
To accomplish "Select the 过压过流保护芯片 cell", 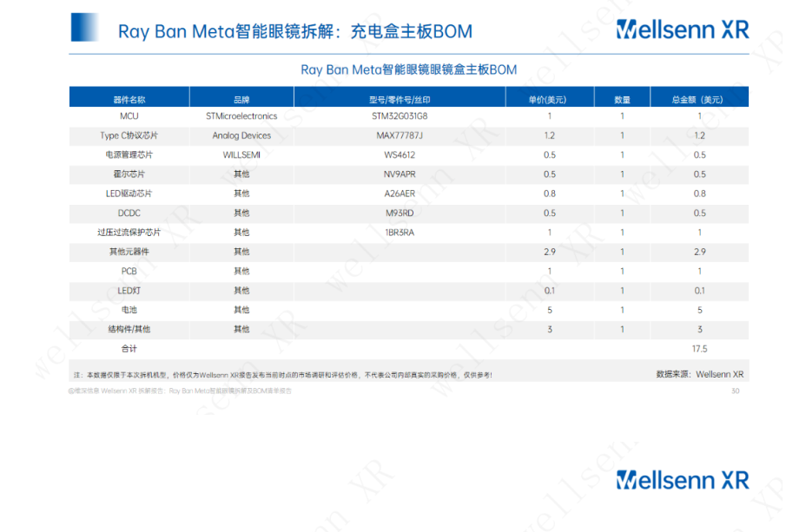I will [129, 232].
